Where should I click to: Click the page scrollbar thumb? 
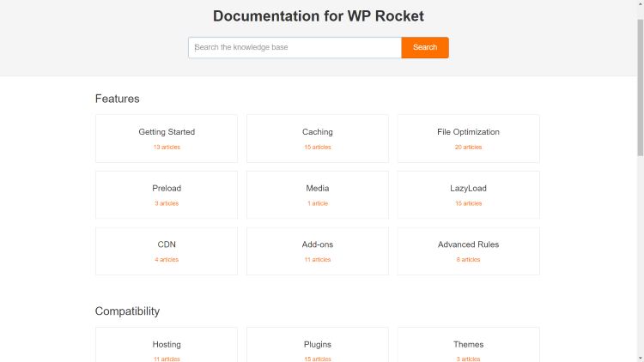pyautogui.click(x=641, y=87)
